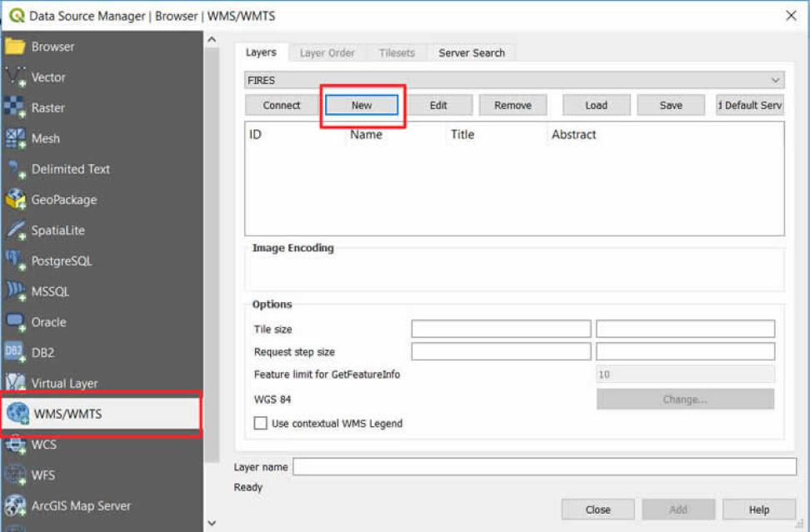The height and width of the screenshot is (532, 810).
Task: Select the DB2 icon
Action: pos(14,352)
